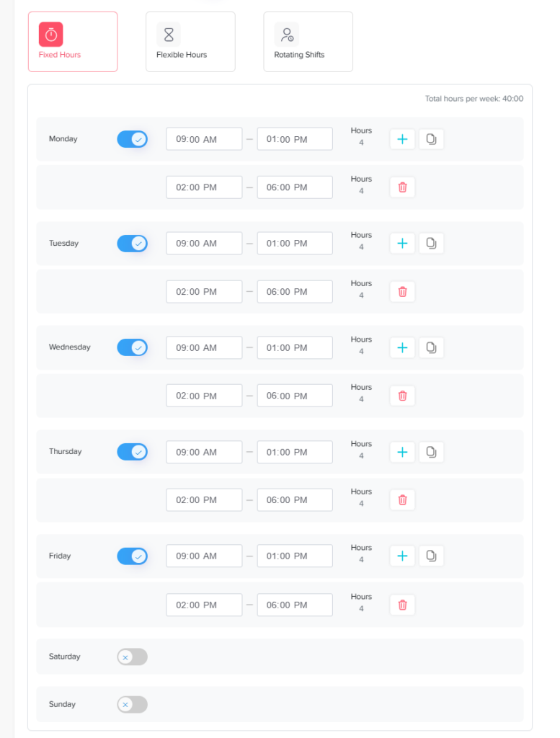This screenshot has height=738, width=560.
Task: Add a time slot for Thursday
Action: coord(402,452)
